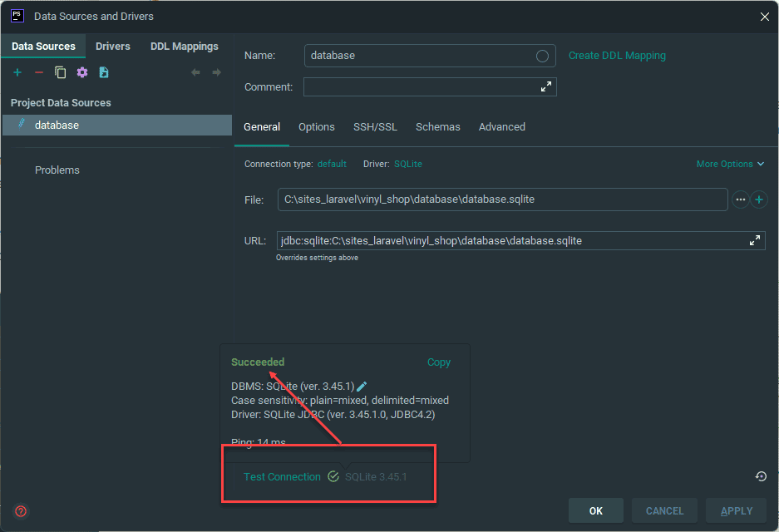Go back with the left arrow icon
This screenshot has width=779, height=532.
(x=195, y=72)
